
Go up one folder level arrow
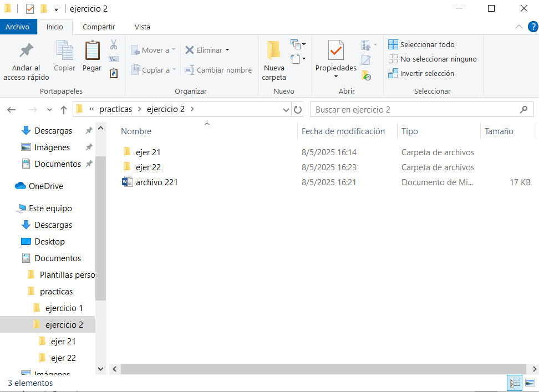(64, 110)
